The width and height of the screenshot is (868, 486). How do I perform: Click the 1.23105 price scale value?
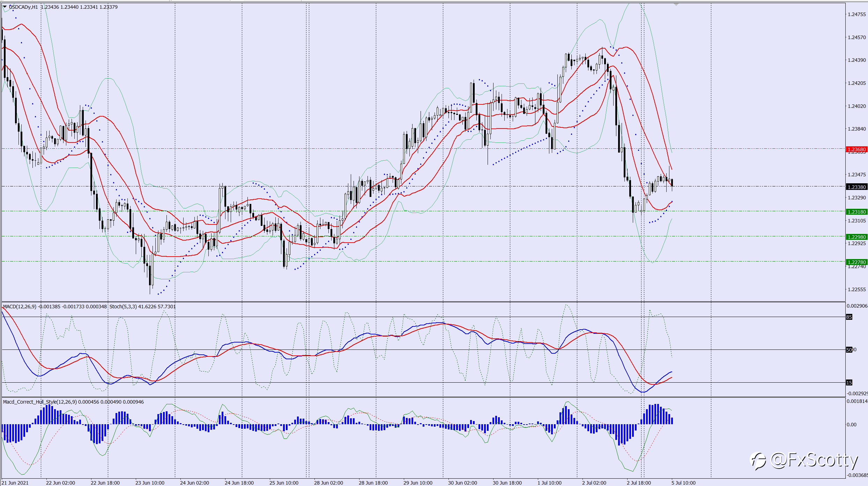pos(857,221)
